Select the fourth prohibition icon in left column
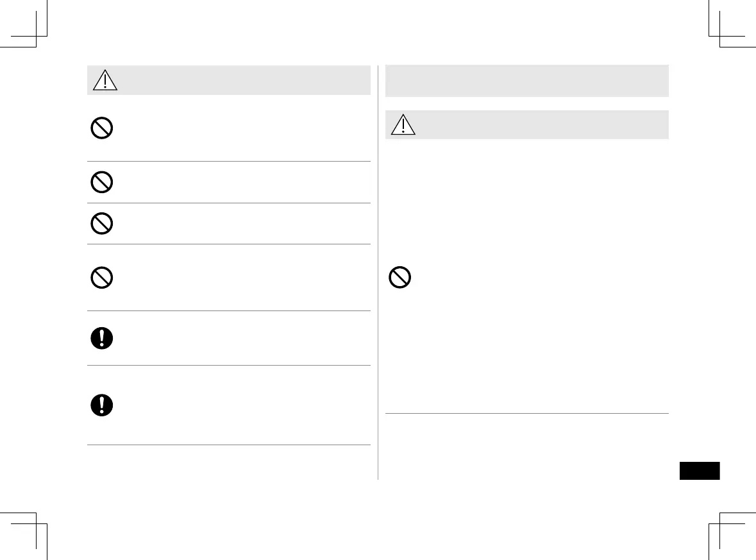This screenshot has width=756, height=560. (x=102, y=278)
